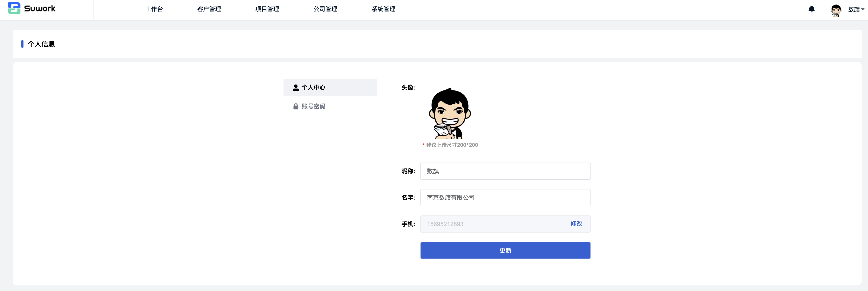This screenshot has width=868, height=291.
Task: Click the 名字 label
Action: click(408, 198)
